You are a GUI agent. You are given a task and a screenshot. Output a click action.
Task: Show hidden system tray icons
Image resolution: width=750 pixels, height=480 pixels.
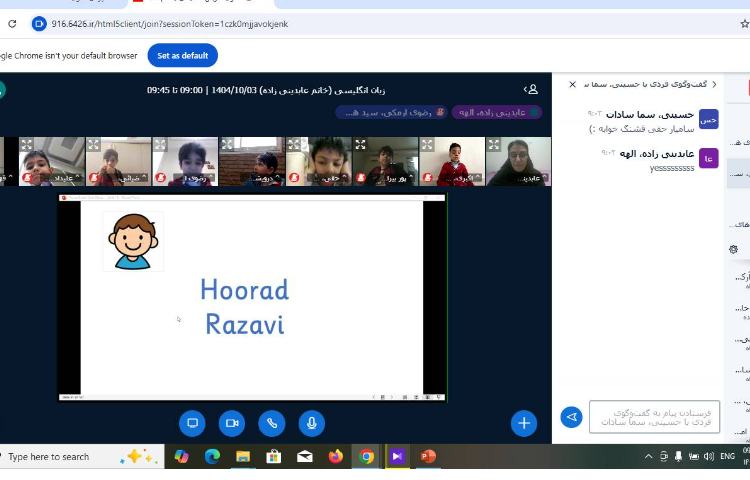[648, 457]
